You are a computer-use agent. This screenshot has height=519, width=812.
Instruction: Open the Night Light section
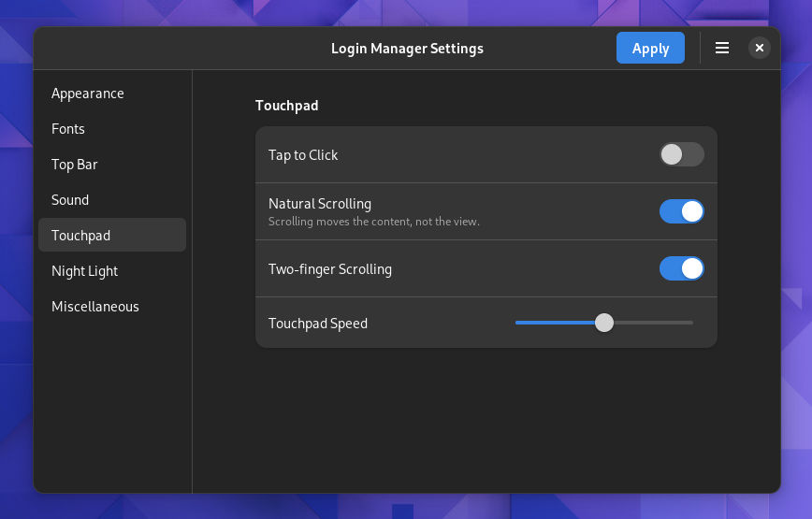coord(85,271)
